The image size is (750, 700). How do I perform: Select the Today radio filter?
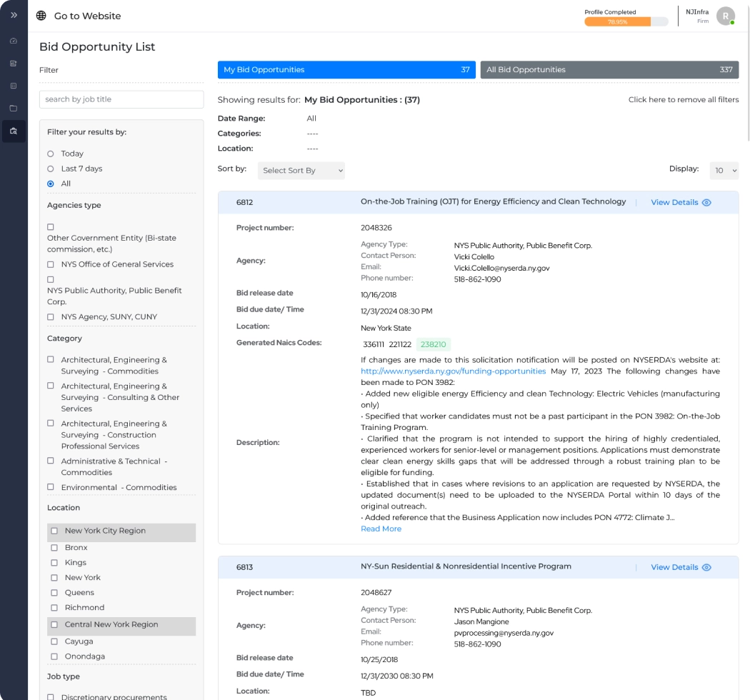pos(51,154)
